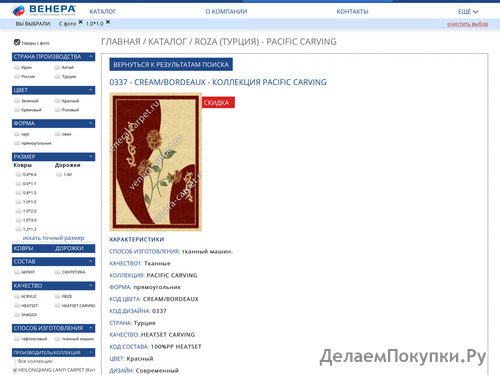
Task: Remove the '1.0*1.0' filter tag
Action: [108, 22]
